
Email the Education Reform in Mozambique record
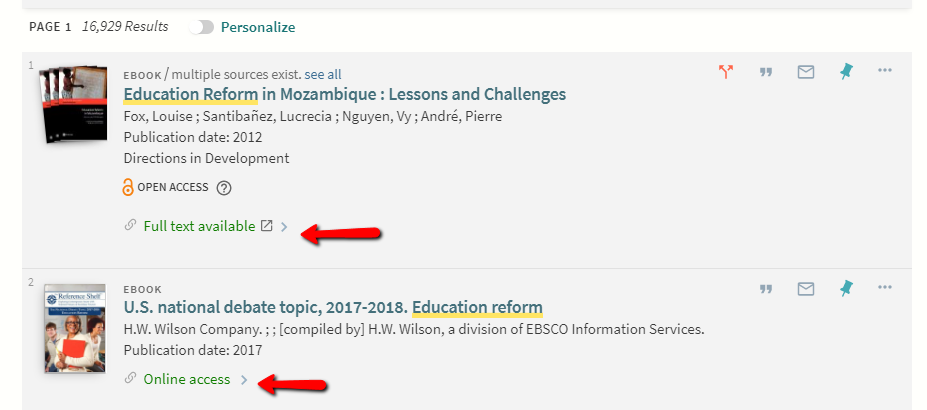806,72
